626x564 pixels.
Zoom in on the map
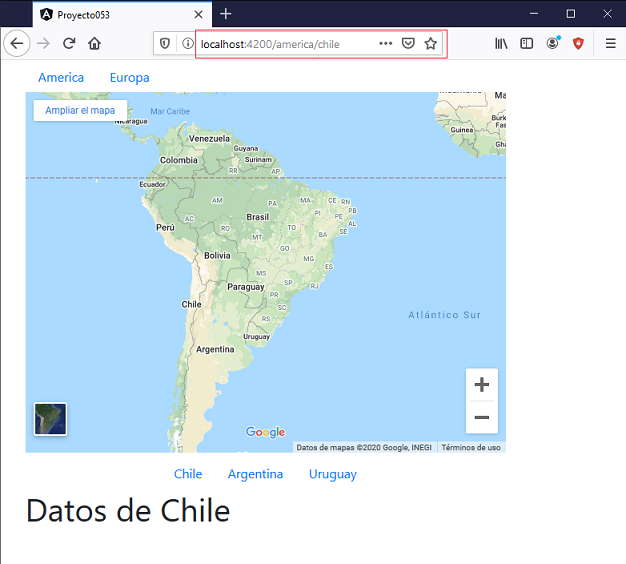(x=482, y=384)
